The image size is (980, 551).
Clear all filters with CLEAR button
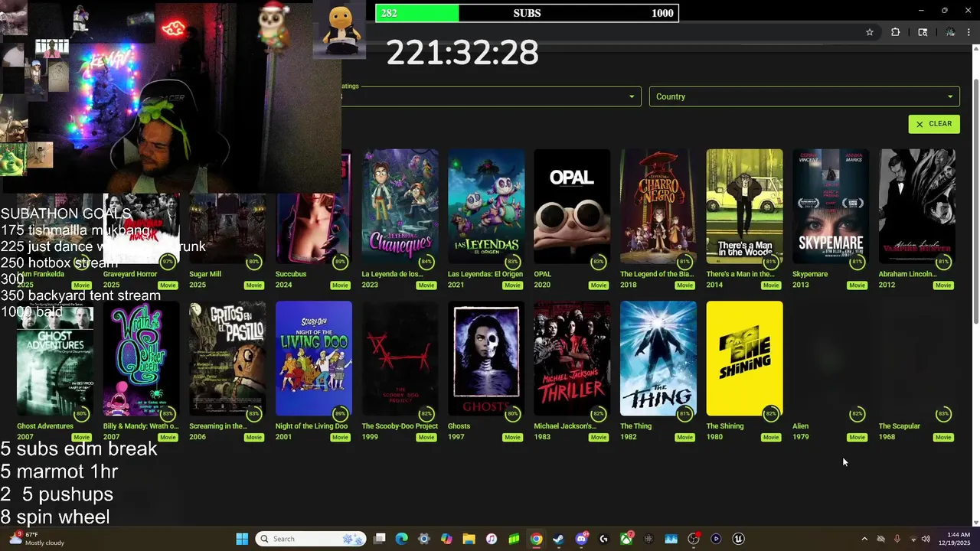pos(934,124)
